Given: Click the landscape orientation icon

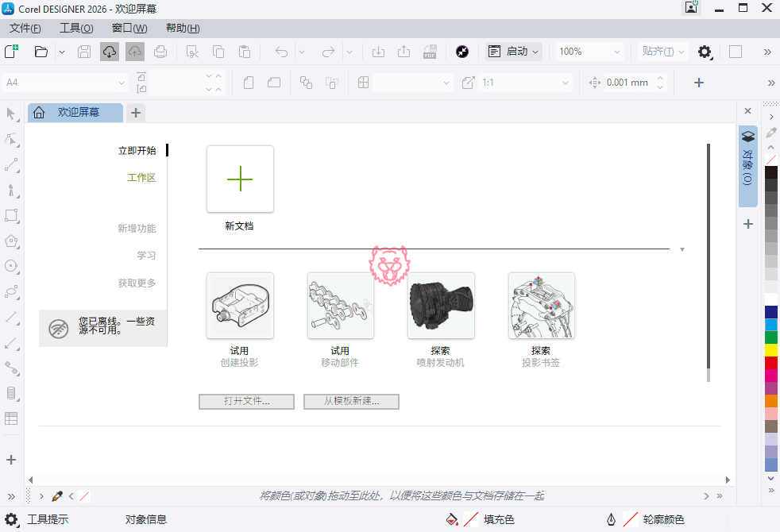Looking at the screenshot, I should point(274,83).
